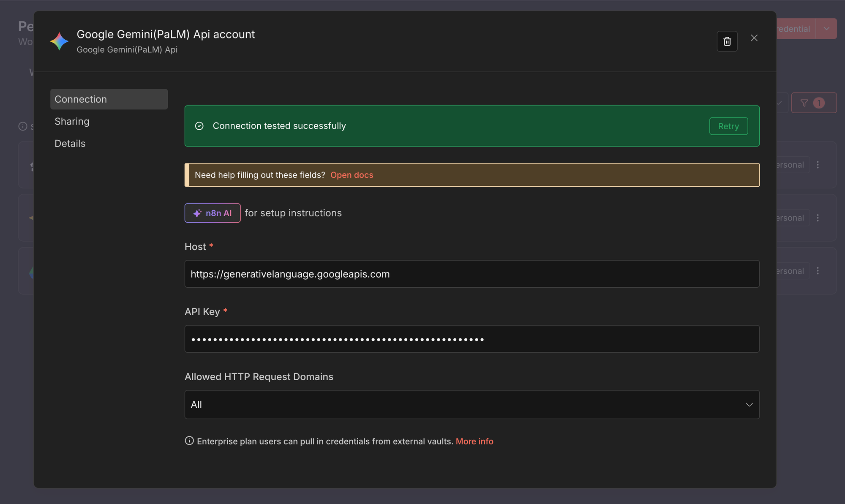Expand the add credential button arrow
This screenshot has height=504, width=845.
(x=826, y=29)
